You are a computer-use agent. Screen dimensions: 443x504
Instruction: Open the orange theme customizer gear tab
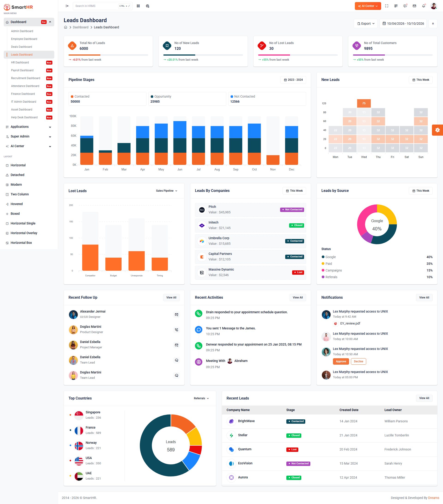pyautogui.click(x=437, y=130)
